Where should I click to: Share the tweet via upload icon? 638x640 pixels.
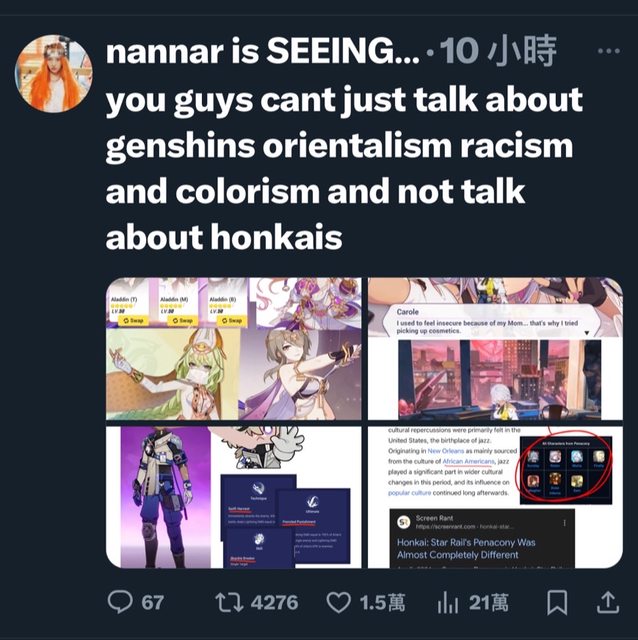pos(608,603)
